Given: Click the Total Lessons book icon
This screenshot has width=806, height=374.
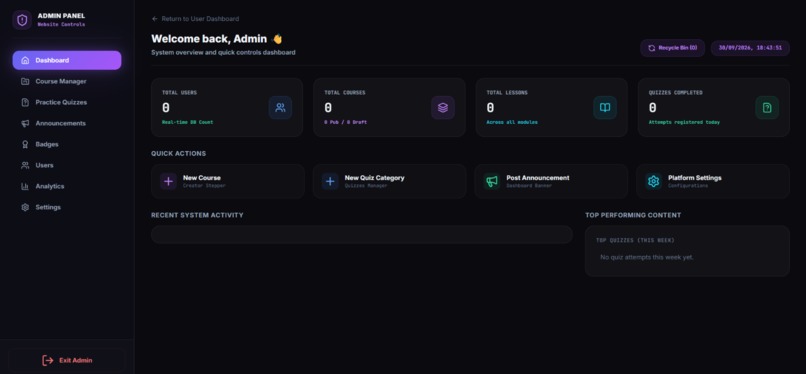Looking at the screenshot, I should pyautogui.click(x=605, y=108).
